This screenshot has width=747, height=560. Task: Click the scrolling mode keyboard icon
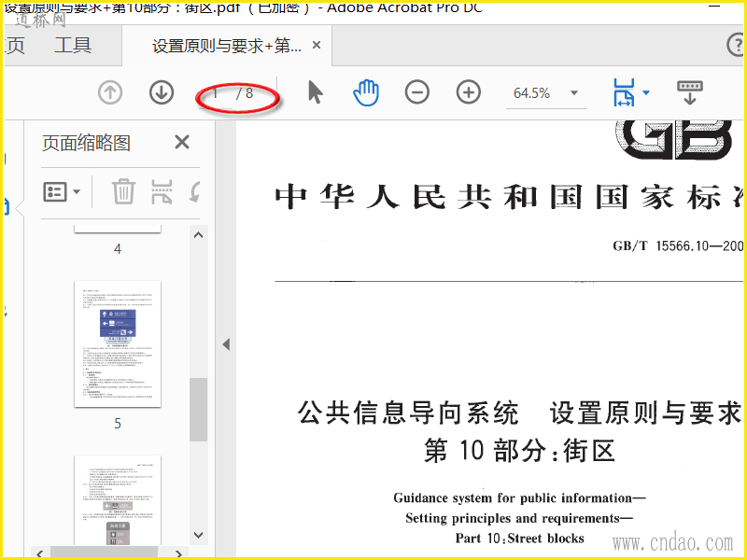(689, 92)
